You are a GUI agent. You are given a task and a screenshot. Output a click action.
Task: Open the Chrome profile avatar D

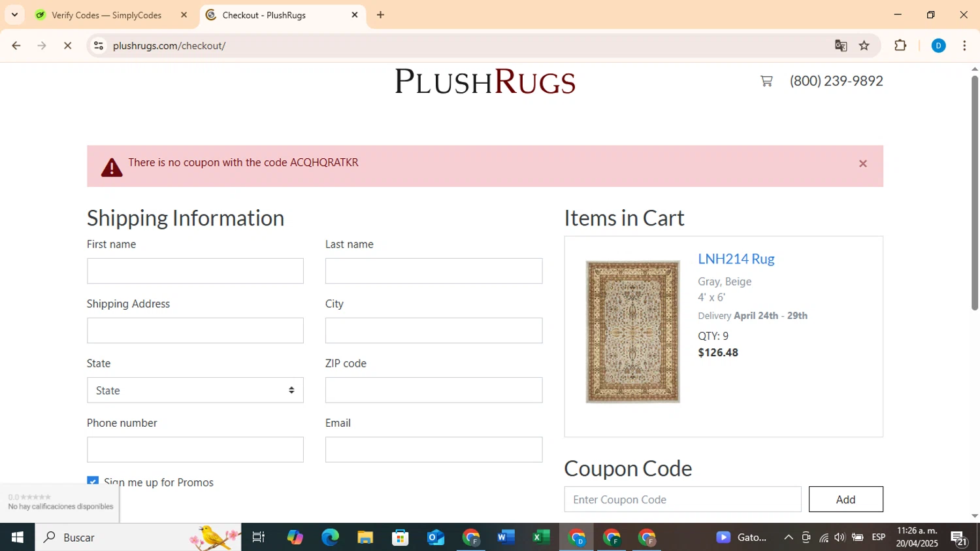click(x=938, y=45)
